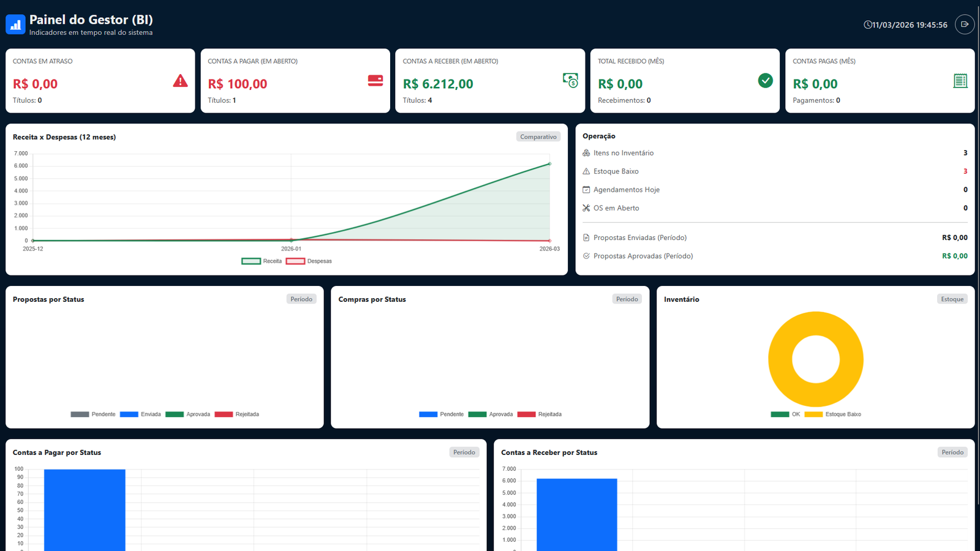Click the Painel do Gestor (BI) title
The height and width of the screenshot is (551, 980).
coord(91,20)
